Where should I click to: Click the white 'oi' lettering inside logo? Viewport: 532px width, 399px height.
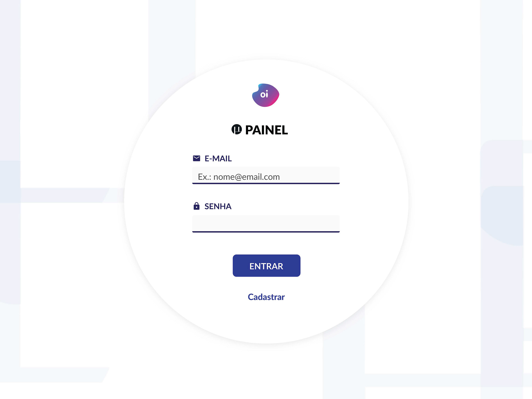point(264,94)
